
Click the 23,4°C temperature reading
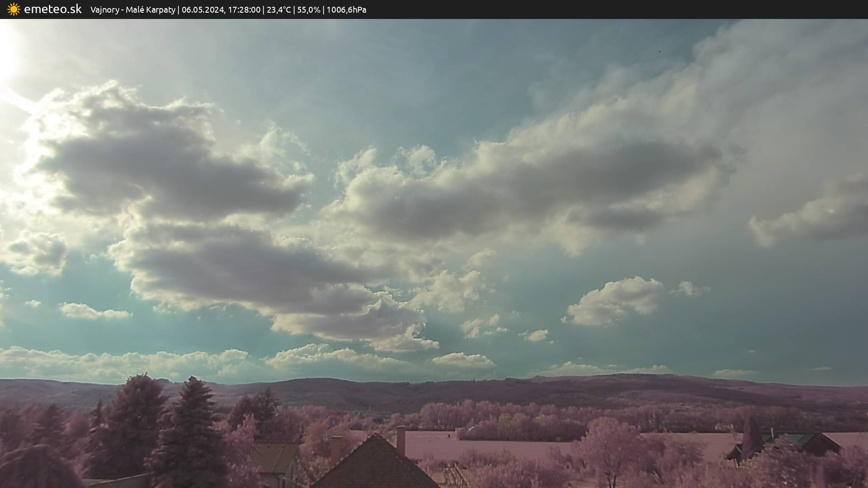click(x=279, y=10)
